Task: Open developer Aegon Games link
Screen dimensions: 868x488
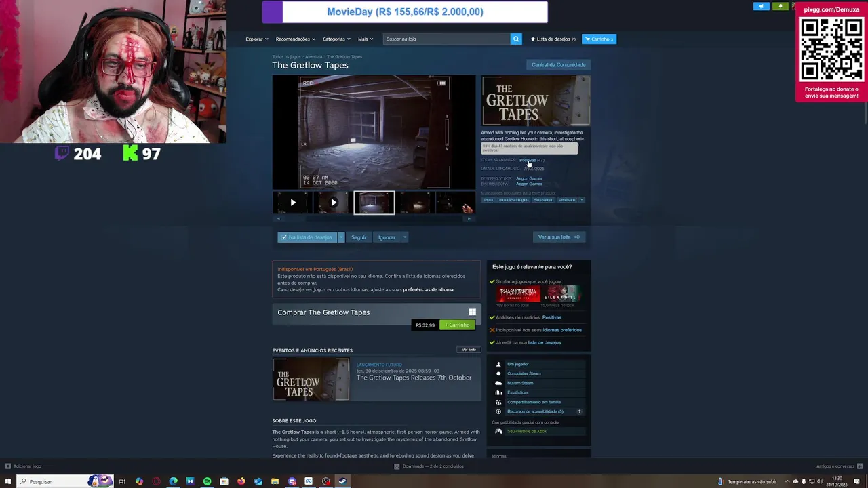Action: [529, 178]
